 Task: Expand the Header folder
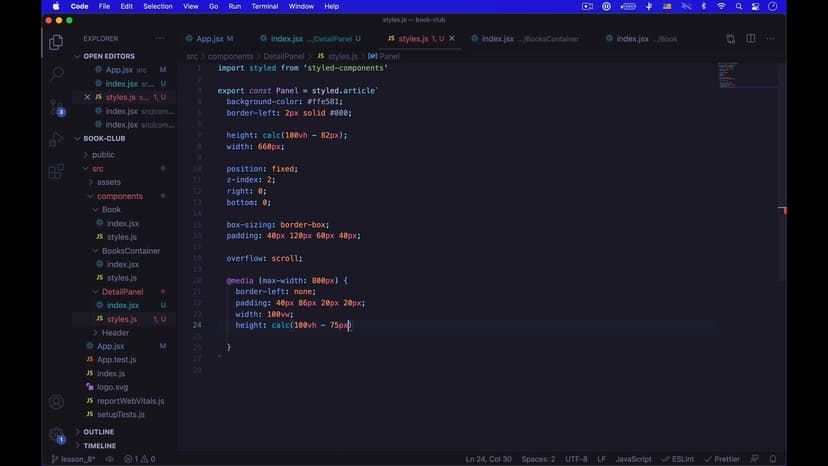(x=115, y=332)
